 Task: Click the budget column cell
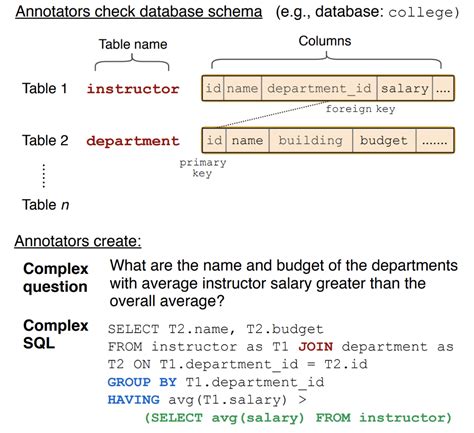coord(384,140)
